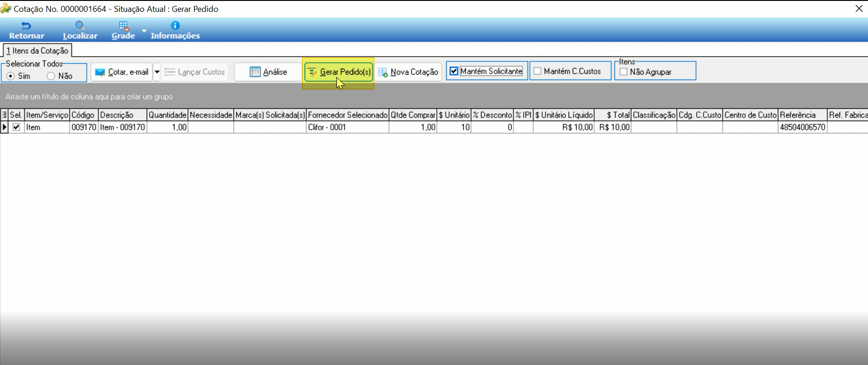Click the Quantidade column header
The height and width of the screenshot is (365, 868).
167,115
